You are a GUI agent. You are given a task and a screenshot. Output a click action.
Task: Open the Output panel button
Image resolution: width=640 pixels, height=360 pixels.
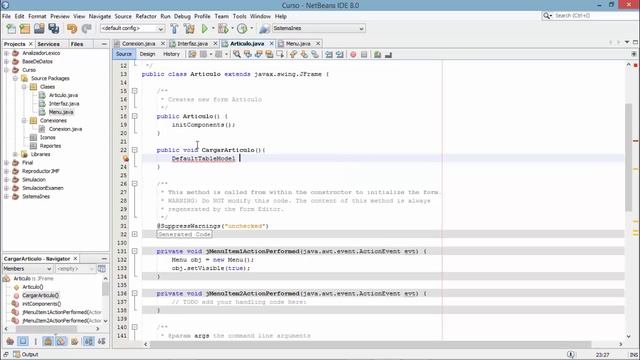26,354
